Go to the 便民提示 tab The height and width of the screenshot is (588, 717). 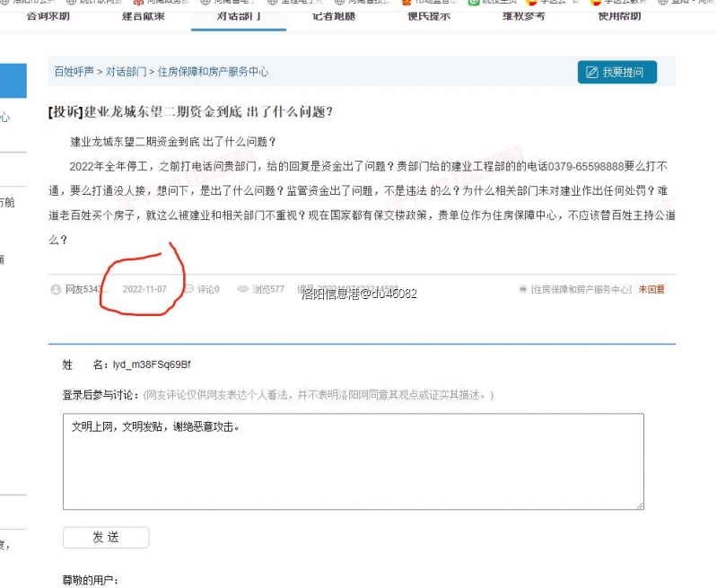429,16
